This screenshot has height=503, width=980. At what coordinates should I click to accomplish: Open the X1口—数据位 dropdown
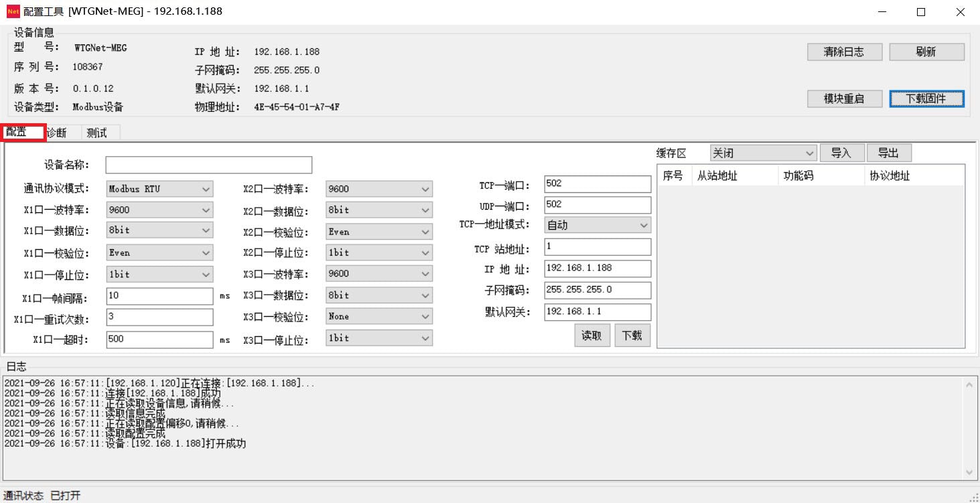tap(159, 230)
